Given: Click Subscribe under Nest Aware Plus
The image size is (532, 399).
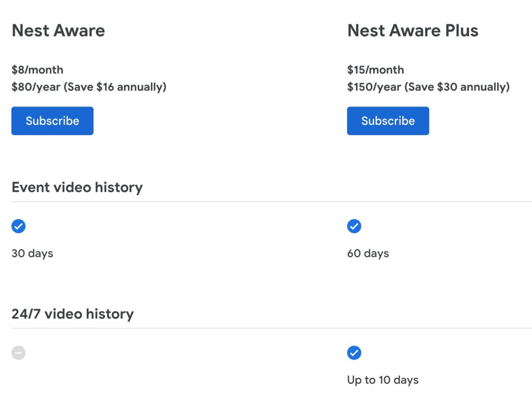Looking at the screenshot, I should tap(388, 121).
